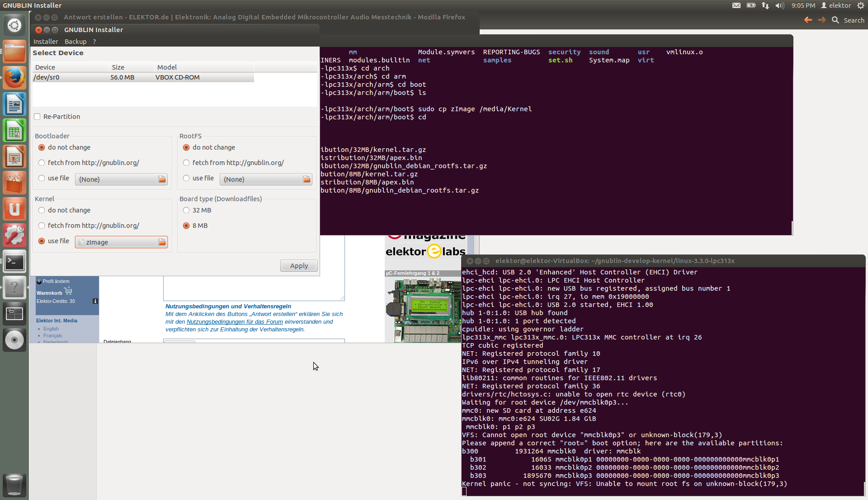This screenshot has height=500, width=868.
Task: Open LibreOffice Calc spreadsheet icon
Action: pos(14,131)
